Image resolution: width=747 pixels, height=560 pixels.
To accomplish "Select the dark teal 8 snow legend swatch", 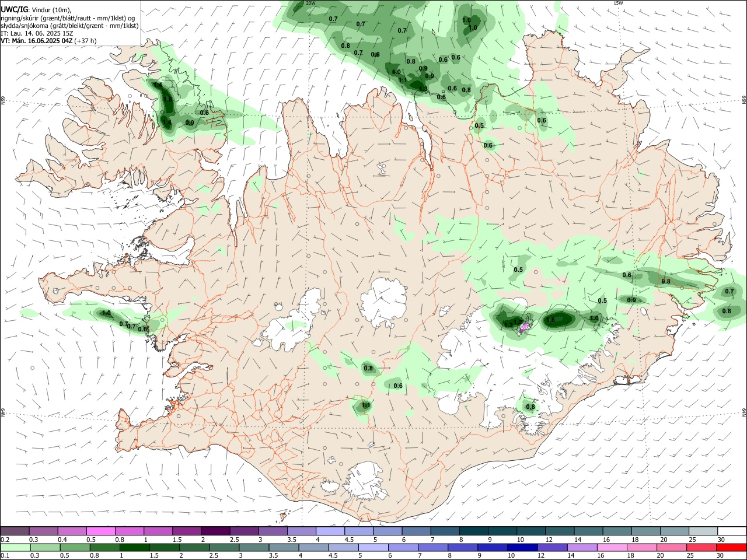I will 473,531.
